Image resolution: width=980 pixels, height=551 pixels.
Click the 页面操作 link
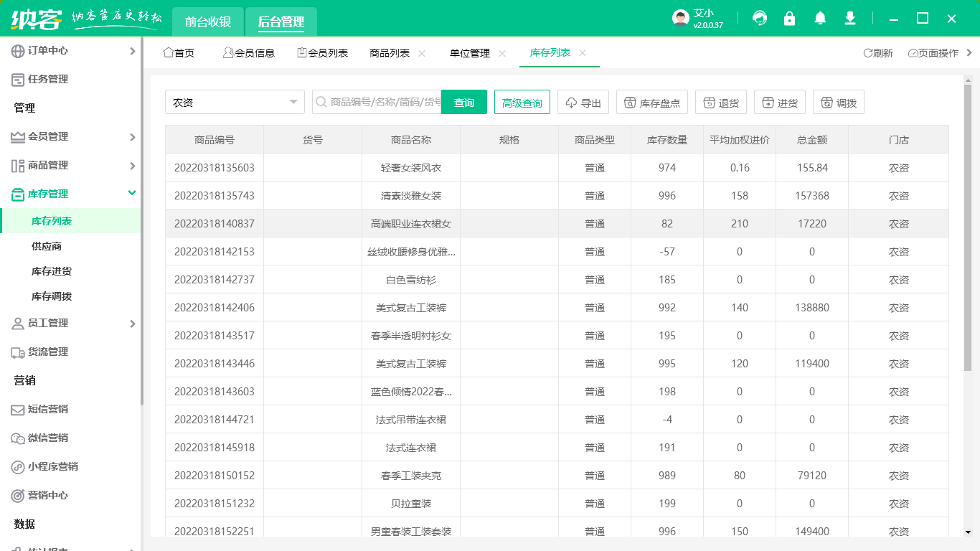[x=933, y=53]
